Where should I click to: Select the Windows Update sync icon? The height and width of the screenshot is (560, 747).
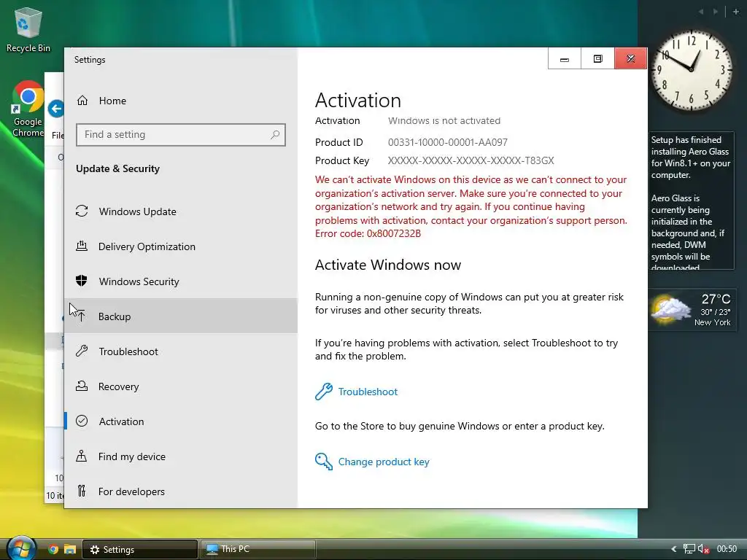pyautogui.click(x=82, y=211)
